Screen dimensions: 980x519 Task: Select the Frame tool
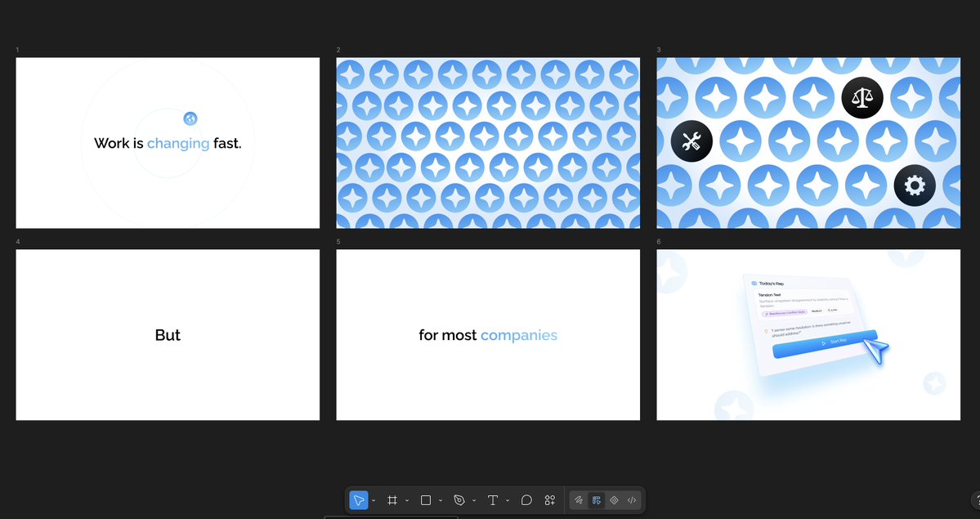tap(392, 500)
